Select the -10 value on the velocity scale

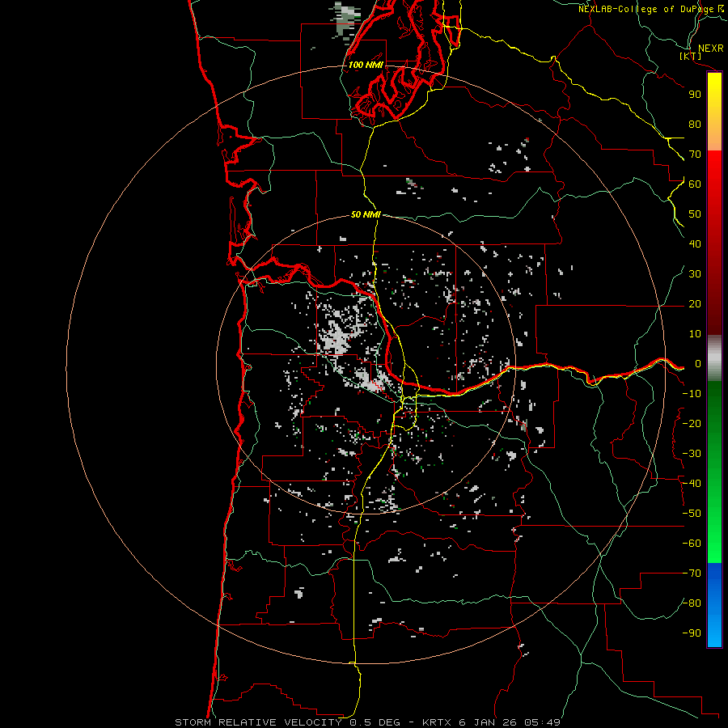(692, 394)
